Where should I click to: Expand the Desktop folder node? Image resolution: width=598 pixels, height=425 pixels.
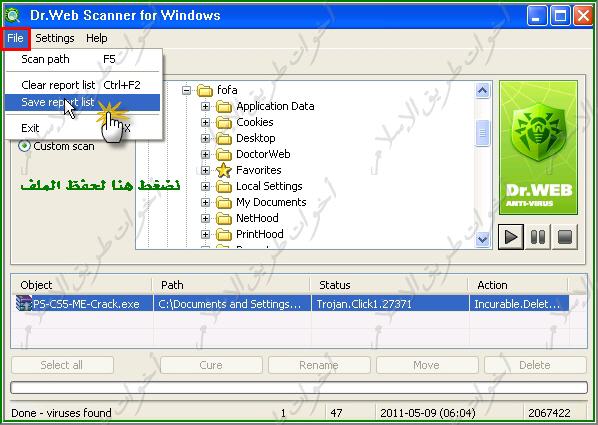205,138
